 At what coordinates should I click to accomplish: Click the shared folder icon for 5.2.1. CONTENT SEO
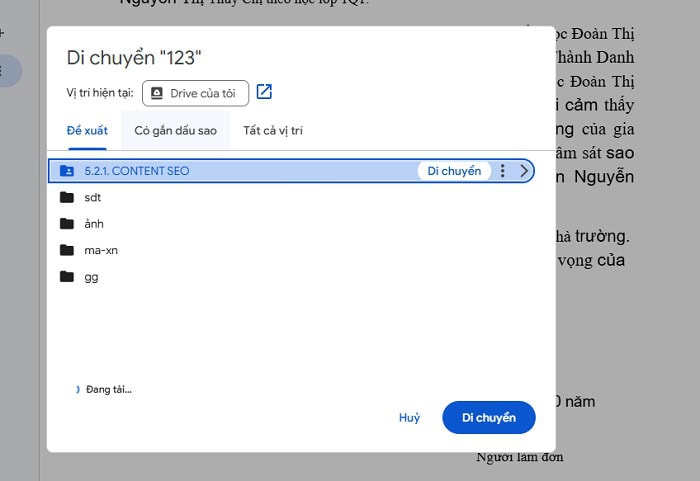[67, 171]
